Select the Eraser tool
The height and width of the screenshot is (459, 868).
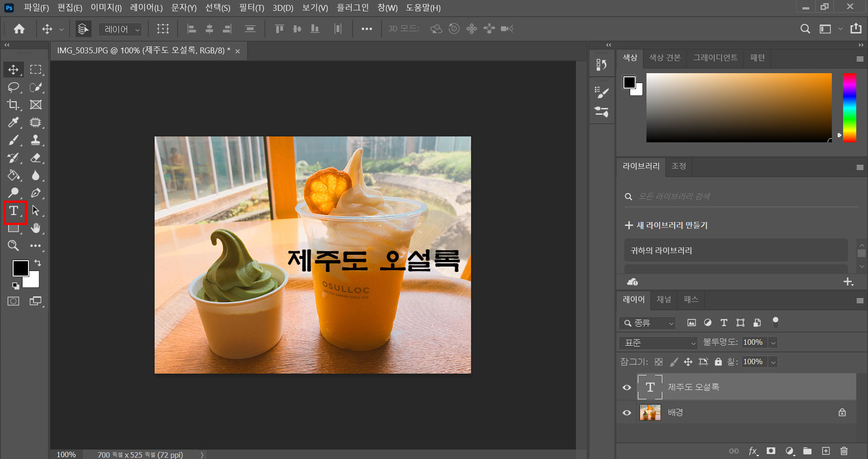point(36,158)
